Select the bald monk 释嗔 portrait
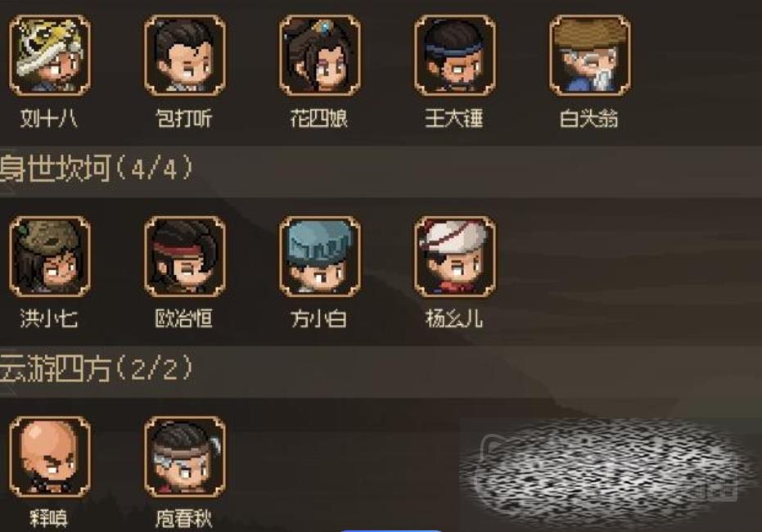 point(50,457)
